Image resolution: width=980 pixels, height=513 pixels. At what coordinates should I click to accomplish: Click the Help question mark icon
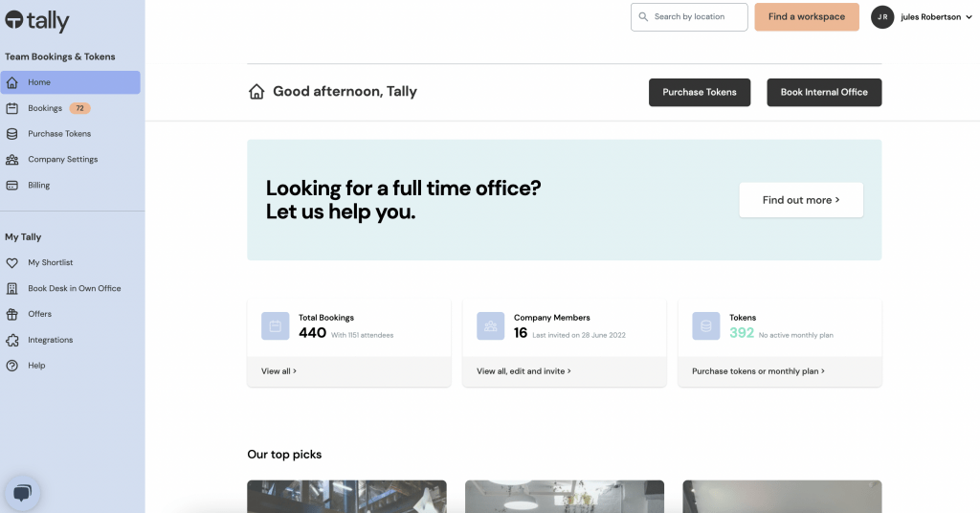pos(11,366)
